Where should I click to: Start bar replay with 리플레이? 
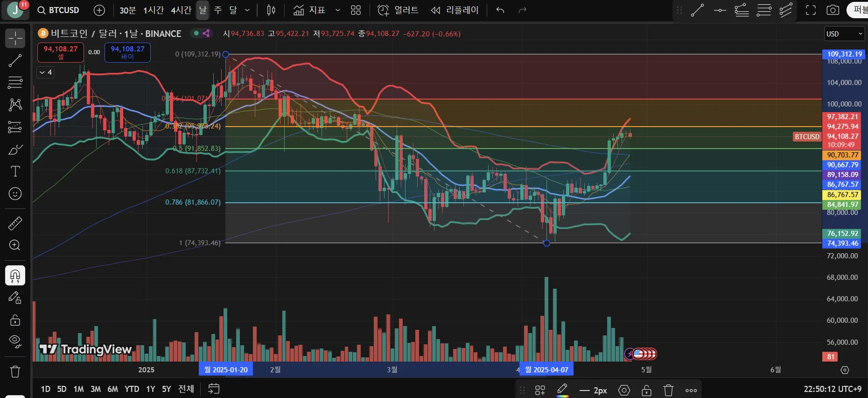coord(455,10)
